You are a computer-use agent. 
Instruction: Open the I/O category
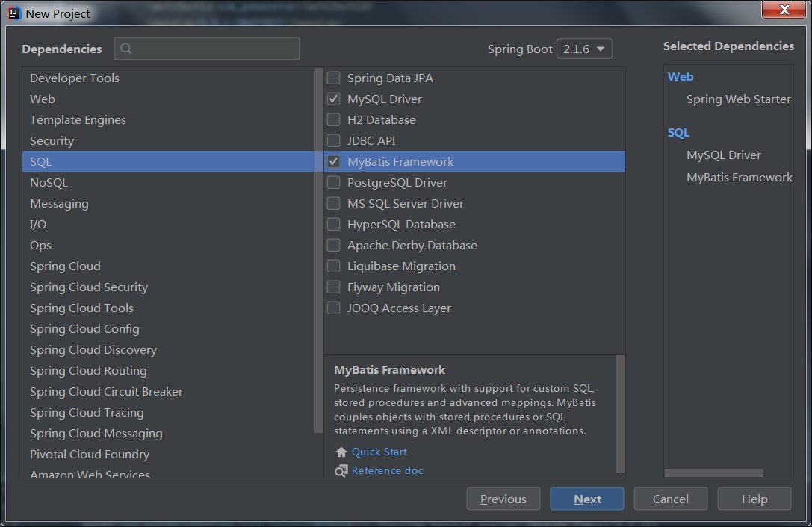(168, 224)
